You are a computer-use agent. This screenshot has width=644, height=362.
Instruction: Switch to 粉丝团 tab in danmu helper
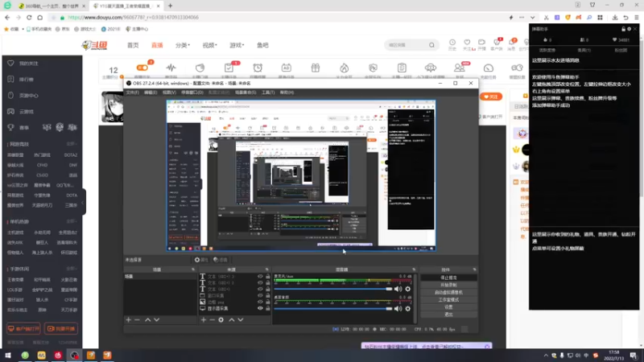[x=621, y=50]
